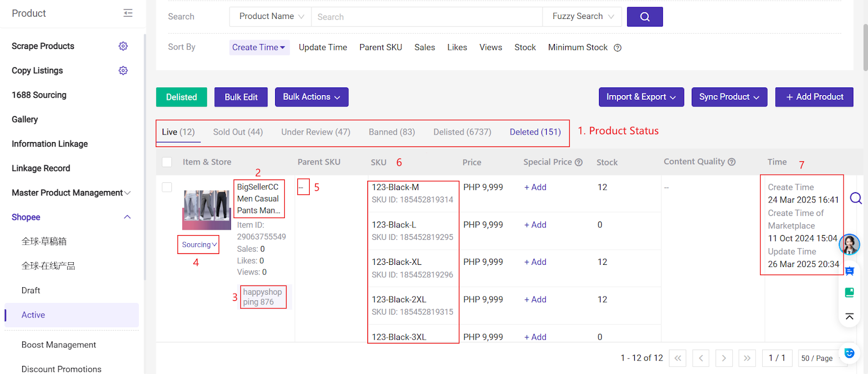This screenshot has height=374, width=868.
Task: Show Minimum Stock help tooltip icon
Action: pos(617,48)
